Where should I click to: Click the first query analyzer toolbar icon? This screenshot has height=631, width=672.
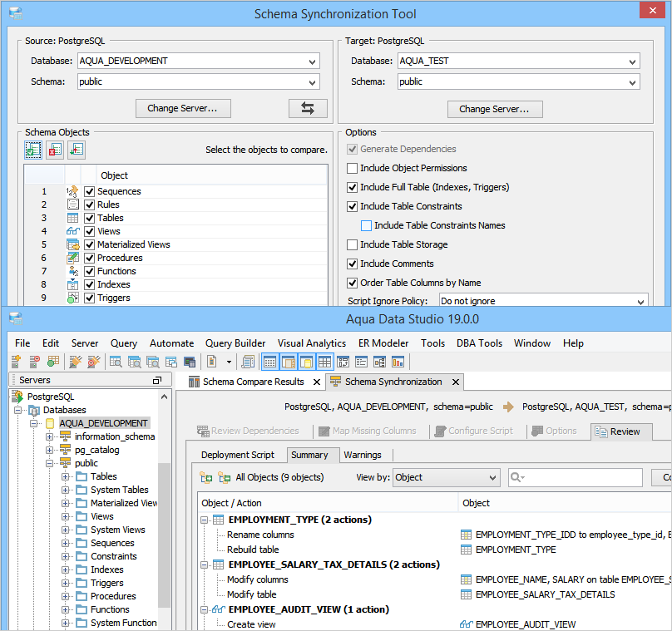click(x=116, y=362)
